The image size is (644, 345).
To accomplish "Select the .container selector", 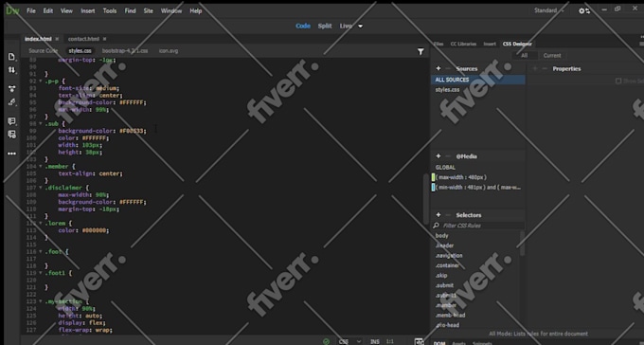I will (447, 265).
